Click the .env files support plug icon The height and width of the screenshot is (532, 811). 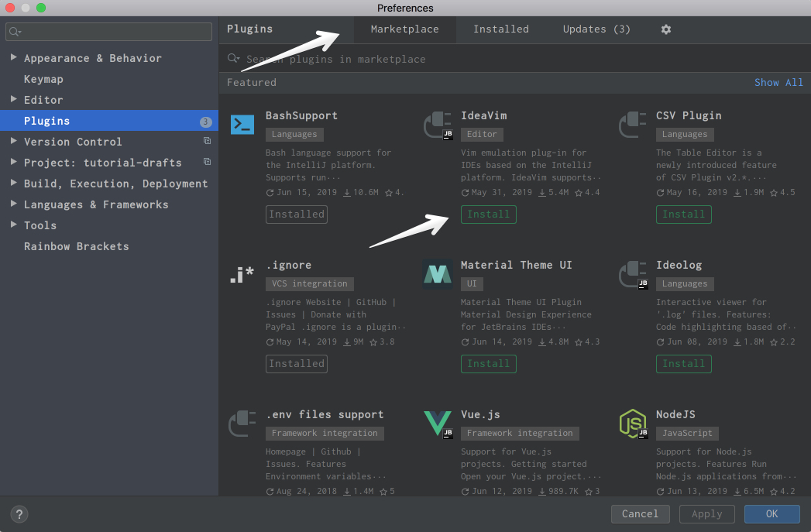click(242, 424)
